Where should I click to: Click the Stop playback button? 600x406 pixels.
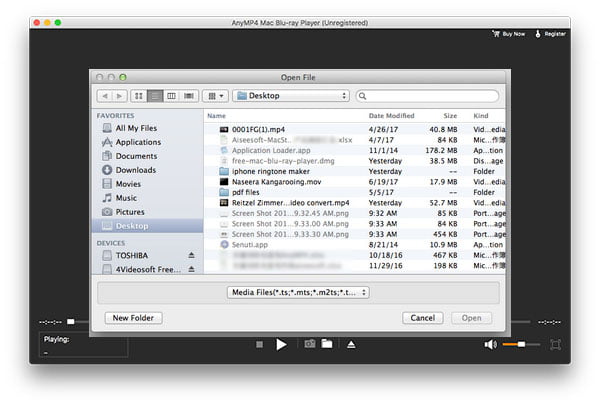click(259, 344)
